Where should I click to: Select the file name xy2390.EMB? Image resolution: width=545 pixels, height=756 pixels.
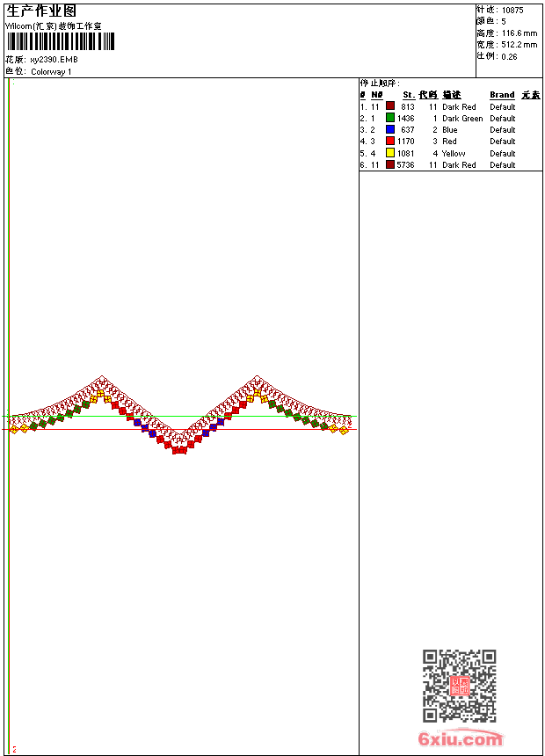point(54,60)
